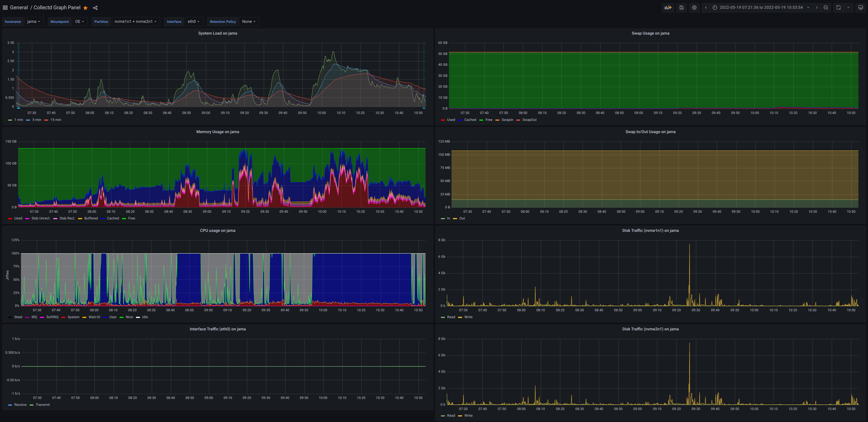
Task: Star this dashboard as favorite
Action: tap(86, 8)
